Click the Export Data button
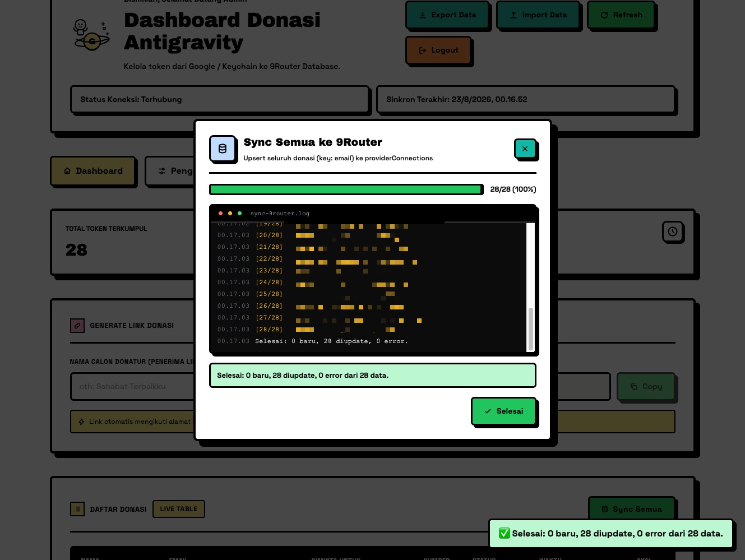745x560 pixels. coord(447,15)
